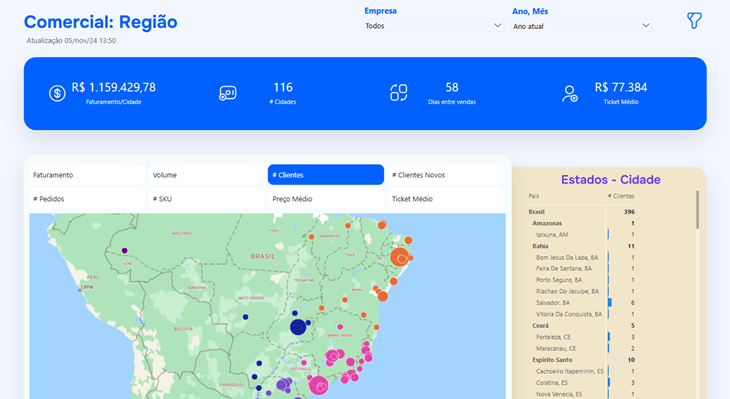Click the large dark blue map bubble
The image size is (730, 399).
298,327
